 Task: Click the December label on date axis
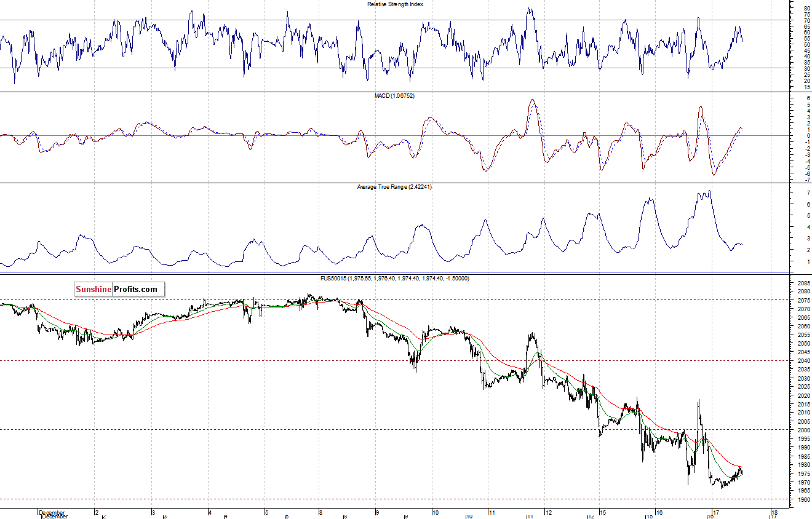(x=52, y=512)
